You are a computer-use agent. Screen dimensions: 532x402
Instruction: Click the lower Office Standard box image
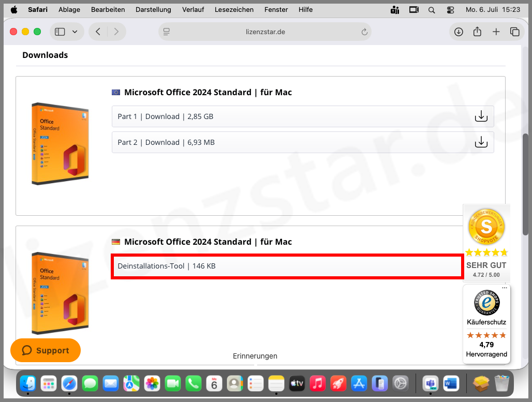coord(60,293)
